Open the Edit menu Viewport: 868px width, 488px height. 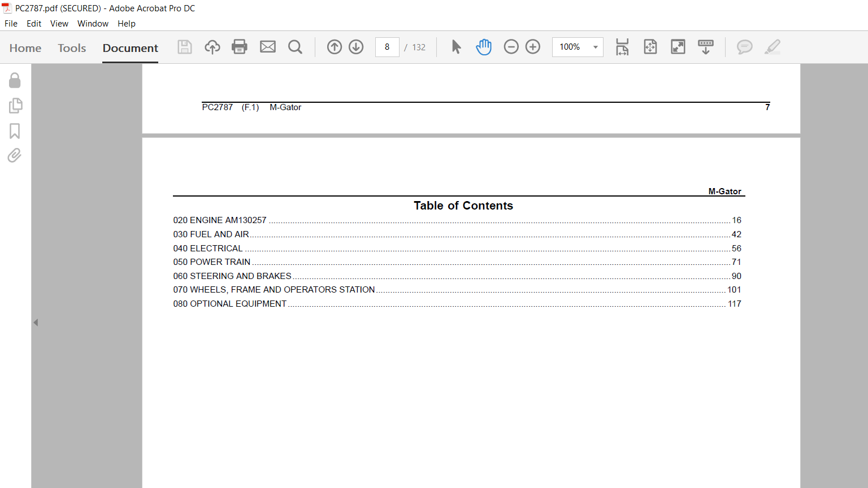click(x=34, y=24)
